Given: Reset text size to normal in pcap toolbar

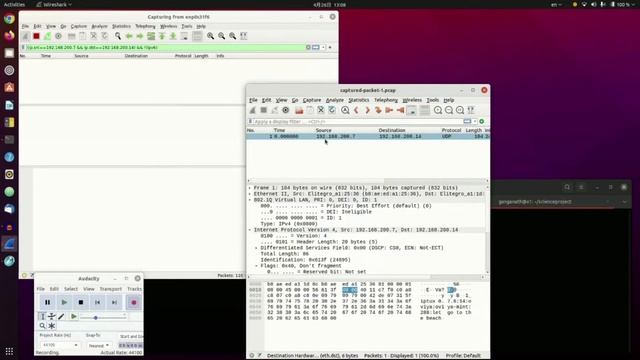Looking at the screenshot, I should (460, 110).
